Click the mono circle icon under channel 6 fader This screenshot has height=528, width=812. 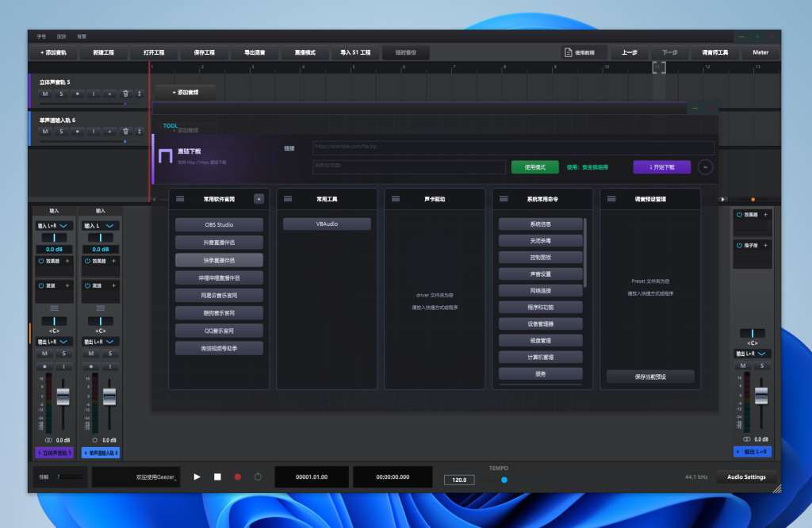pyautogui.click(x=95, y=440)
